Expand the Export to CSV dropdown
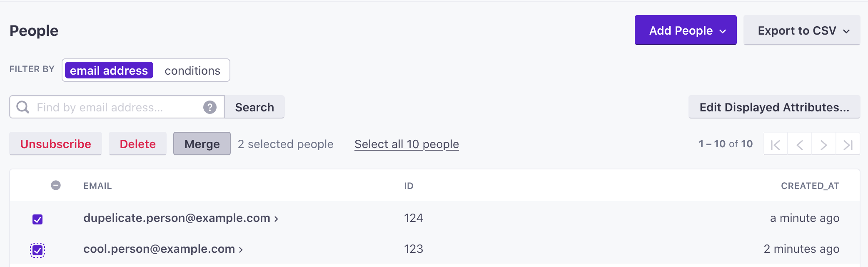This screenshot has width=868, height=267. point(801,30)
